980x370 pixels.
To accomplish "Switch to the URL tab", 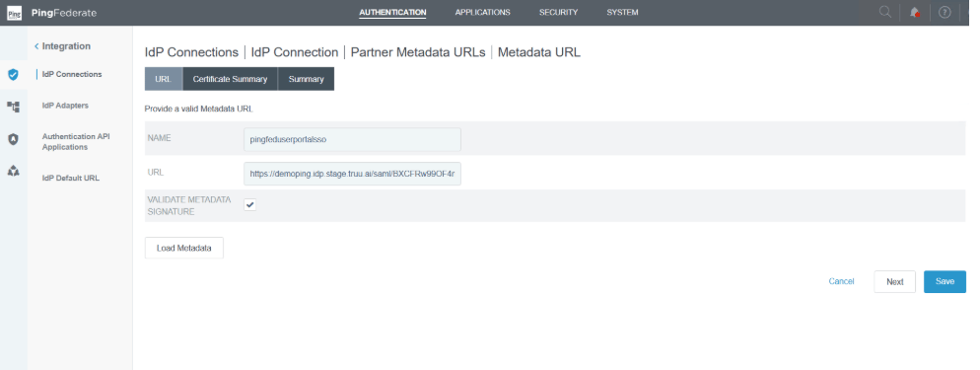I will point(163,79).
